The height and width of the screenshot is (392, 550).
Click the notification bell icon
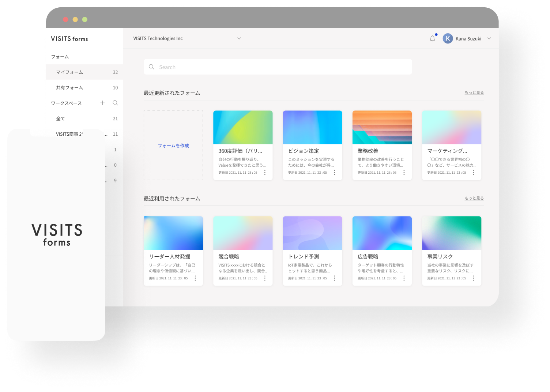(432, 38)
